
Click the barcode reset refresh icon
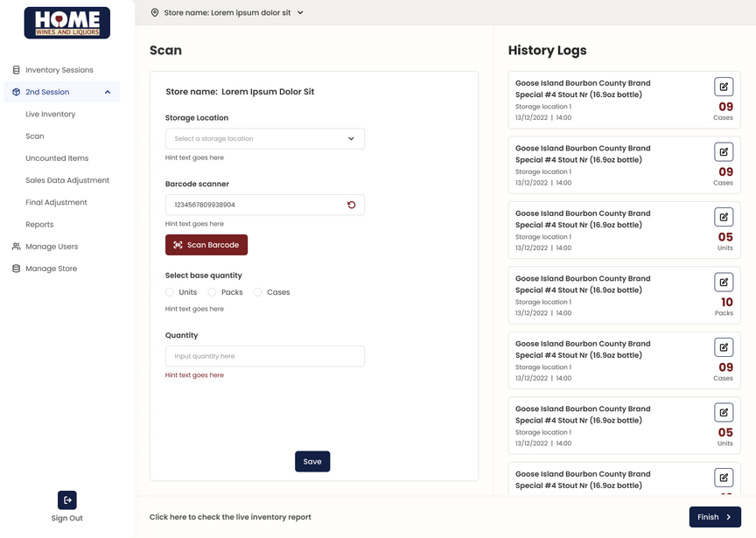tap(351, 205)
